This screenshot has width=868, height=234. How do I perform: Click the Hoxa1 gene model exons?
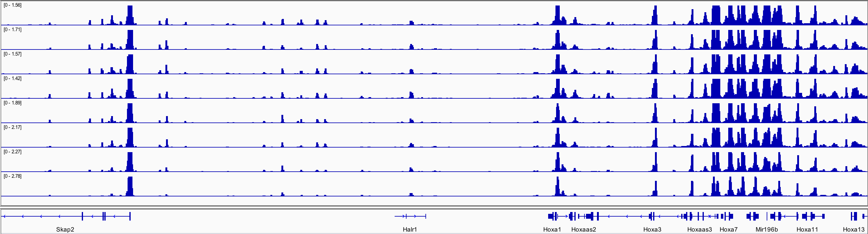[553, 216]
